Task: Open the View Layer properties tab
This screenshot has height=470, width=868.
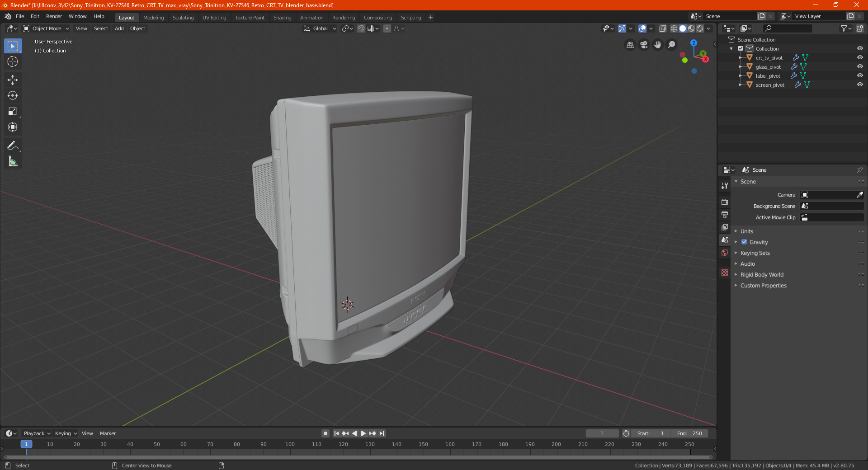Action: (x=725, y=227)
